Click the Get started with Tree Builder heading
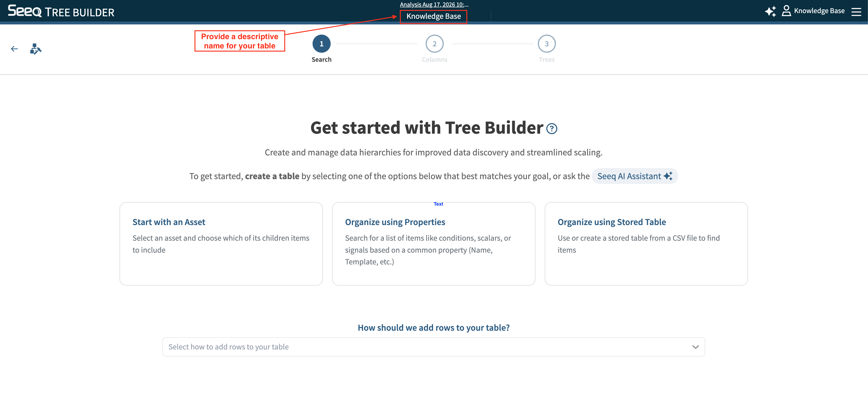 (x=427, y=128)
